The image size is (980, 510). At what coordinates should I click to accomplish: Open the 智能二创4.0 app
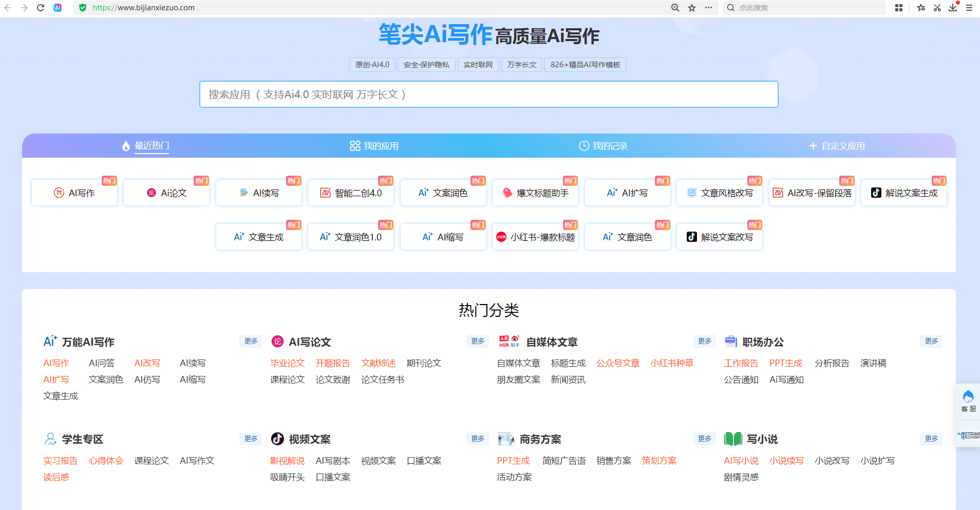(x=350, y=192)
